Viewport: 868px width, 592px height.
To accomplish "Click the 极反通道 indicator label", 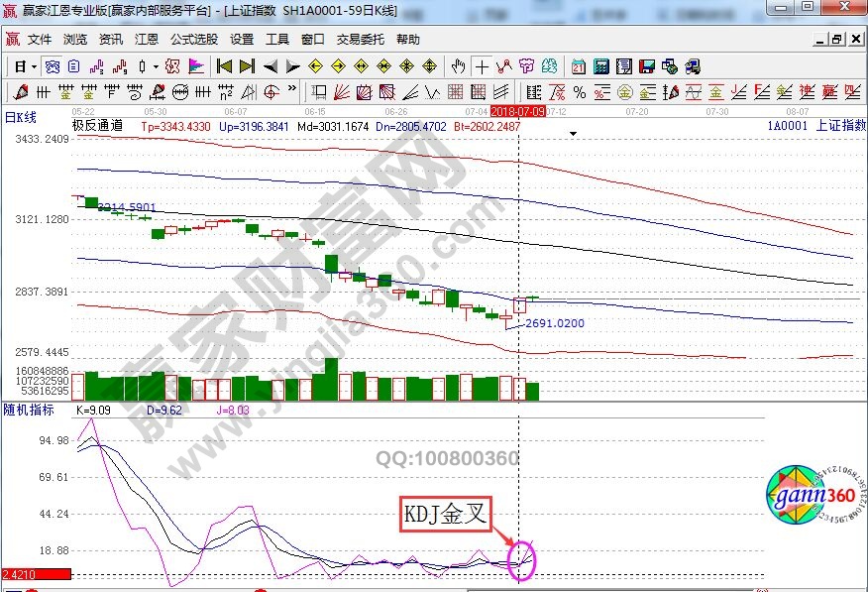I will coord(97,126).
